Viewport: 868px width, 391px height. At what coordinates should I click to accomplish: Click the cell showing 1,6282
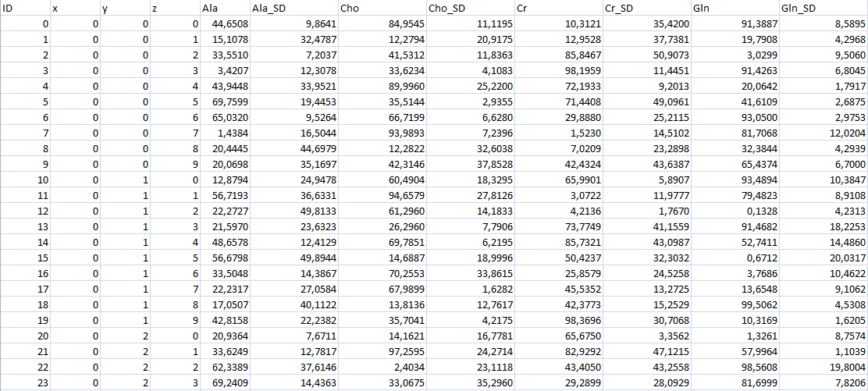(469, 287)
